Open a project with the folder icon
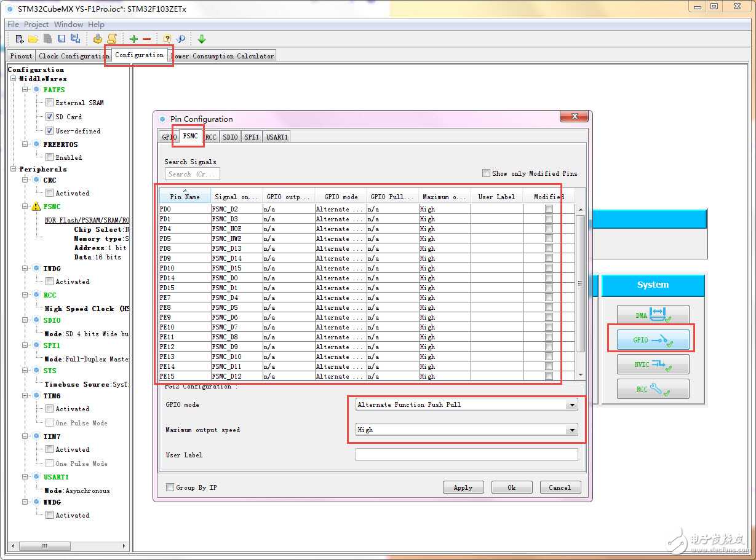The height and width of the screenshot is (560, 756). (33, 39)
